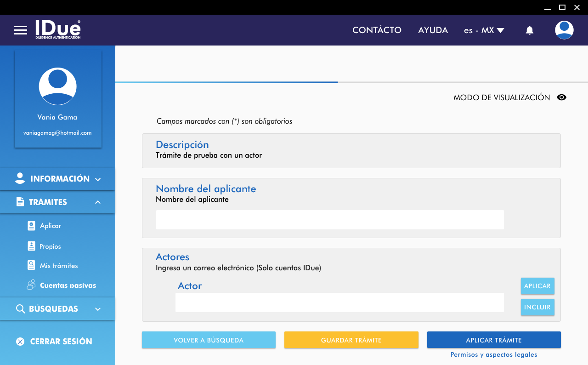This screenshot has height=365, width=588.
Task: Click the IDue logo
Action: pyautogui.click(x=58, y=29)
